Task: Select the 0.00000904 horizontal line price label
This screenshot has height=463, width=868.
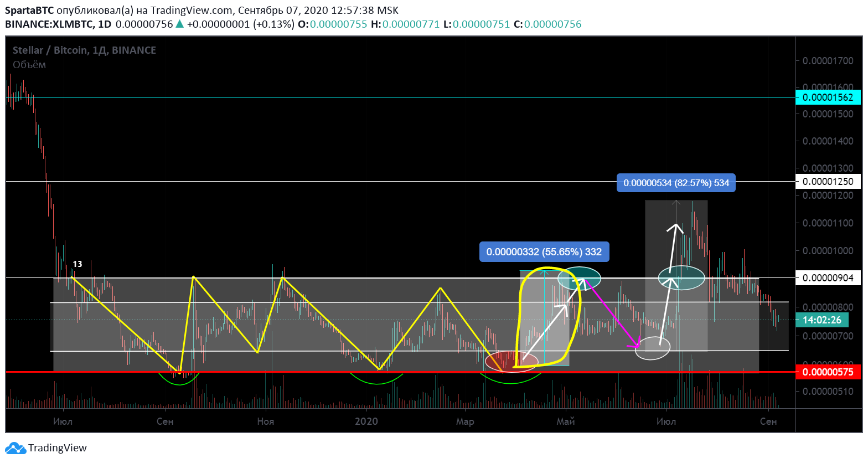Action: point(828,277)
